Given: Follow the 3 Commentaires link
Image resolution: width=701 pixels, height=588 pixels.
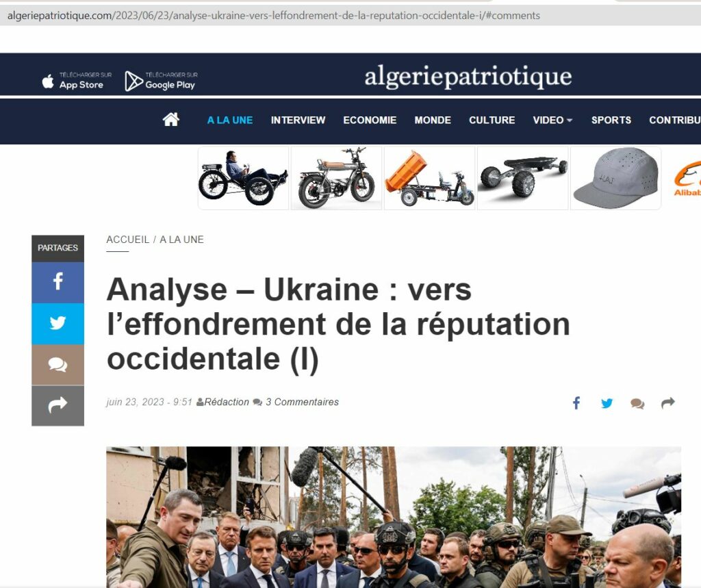Looking at the screenshot, I should 302,402.
